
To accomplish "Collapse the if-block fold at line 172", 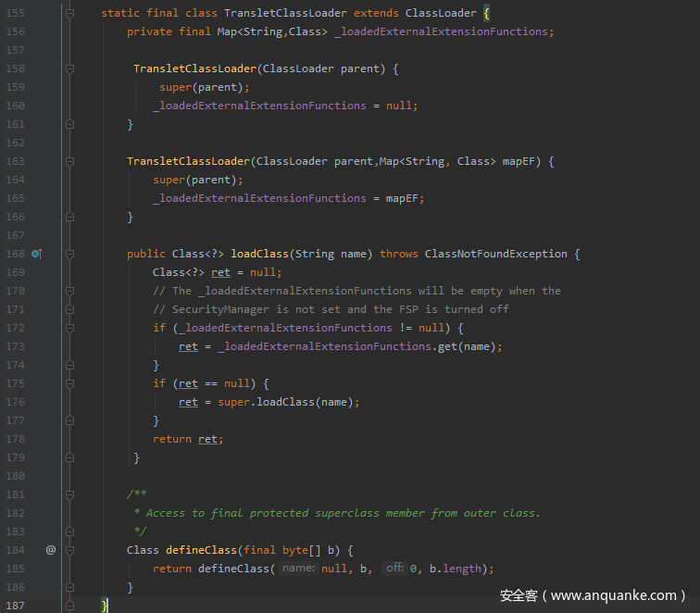I will click(x=70, y=328).
